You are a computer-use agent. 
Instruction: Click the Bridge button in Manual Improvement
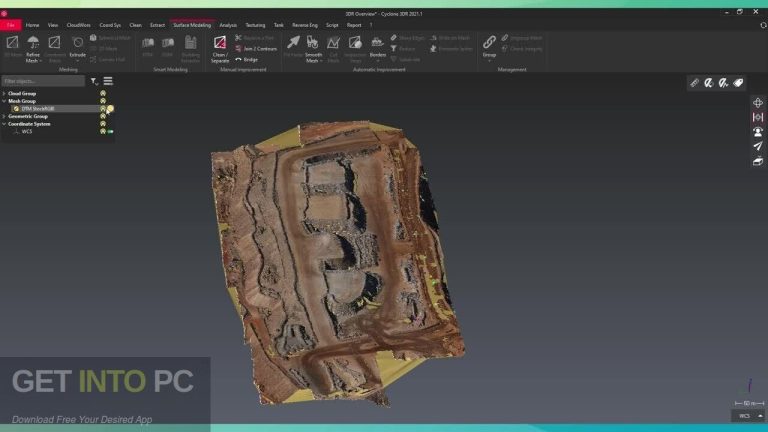(x=247, y=59)
